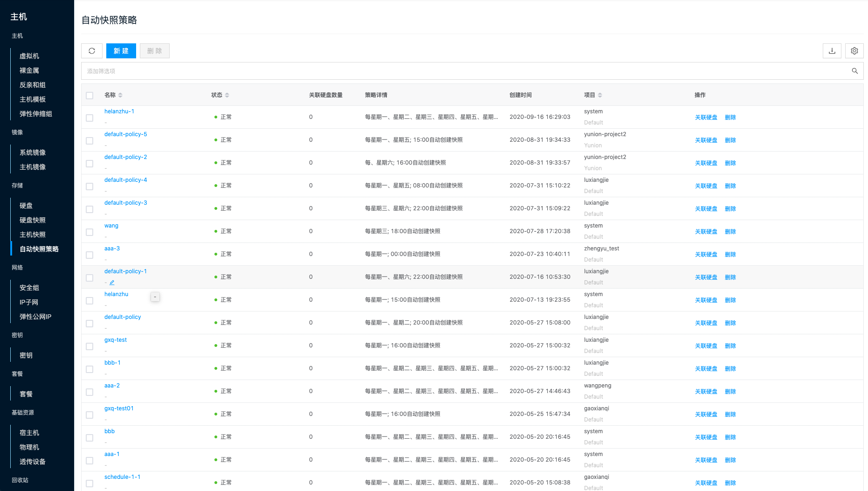The image size is (868, 491).
Task: Click 删除 link for default-policy-2
Action: tap(730, 163)
